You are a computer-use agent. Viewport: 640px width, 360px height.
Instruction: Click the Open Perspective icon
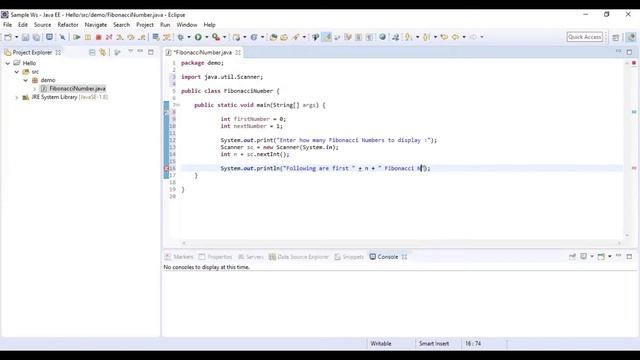616,37
